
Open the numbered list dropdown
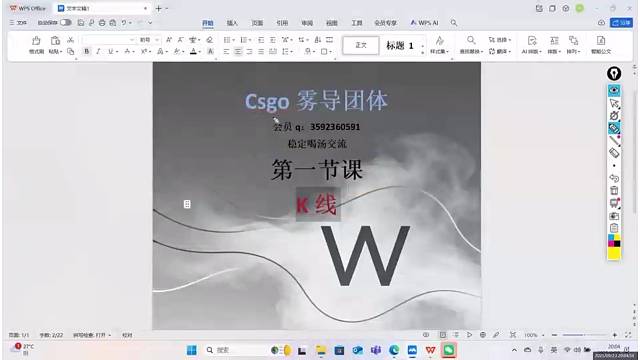tap(249, 40)
